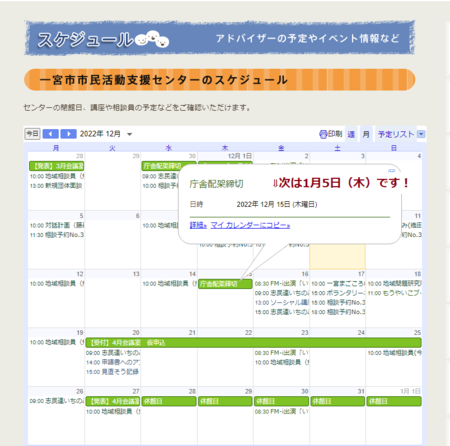Go to previous month with left arrow

tap(51, 134)
